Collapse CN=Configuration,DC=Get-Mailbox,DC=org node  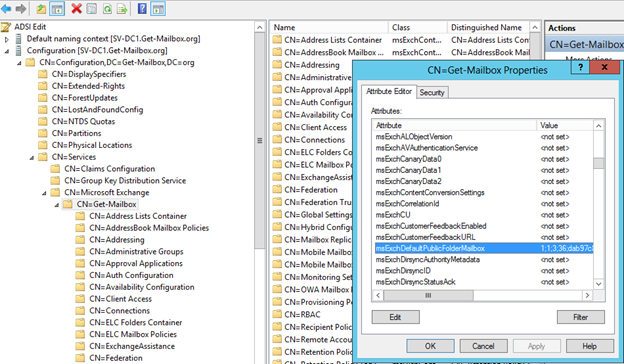19,63
